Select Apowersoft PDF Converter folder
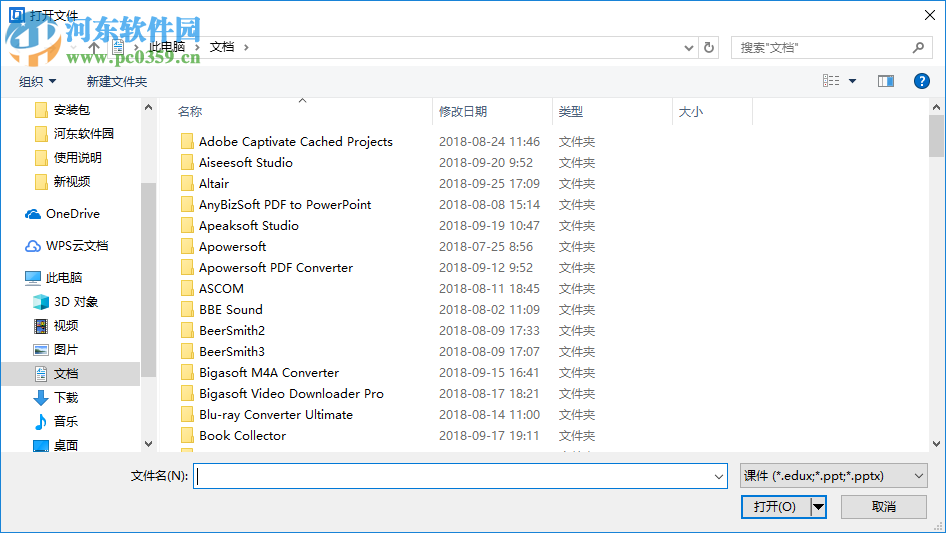Viewport: 946px width, 533px height. [276, 267]
